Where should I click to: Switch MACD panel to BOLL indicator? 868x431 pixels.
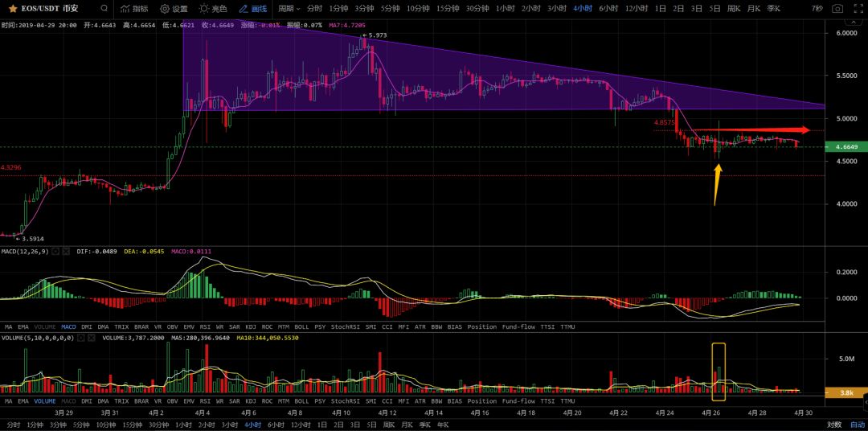click(x=301, y=326)
